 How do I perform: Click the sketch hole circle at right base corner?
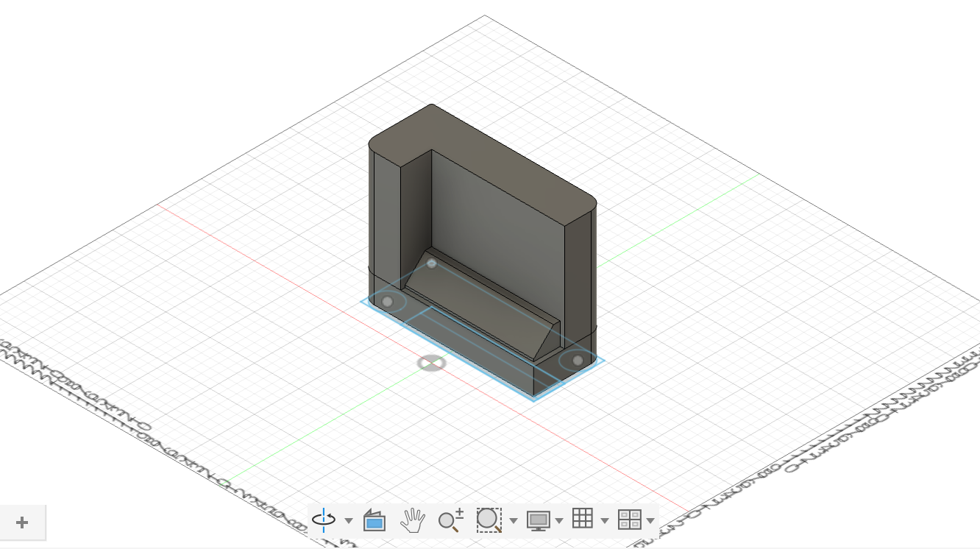click(578, 360)
